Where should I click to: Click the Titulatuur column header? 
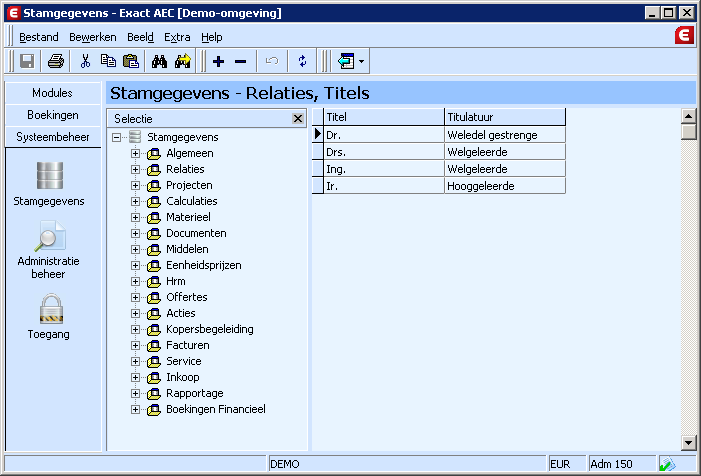505,117
